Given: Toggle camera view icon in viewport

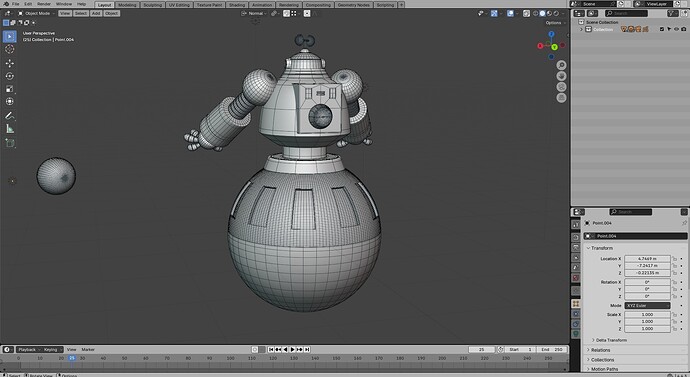Looking at the screenshot, I should tap(561, 87).
